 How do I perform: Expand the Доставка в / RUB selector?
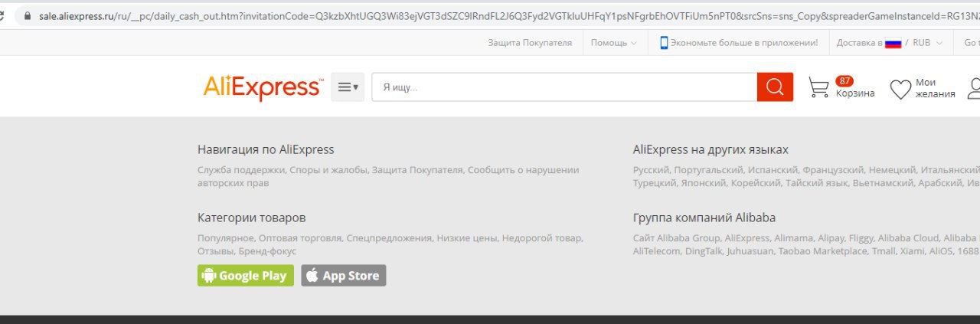(x=890, y=43)
